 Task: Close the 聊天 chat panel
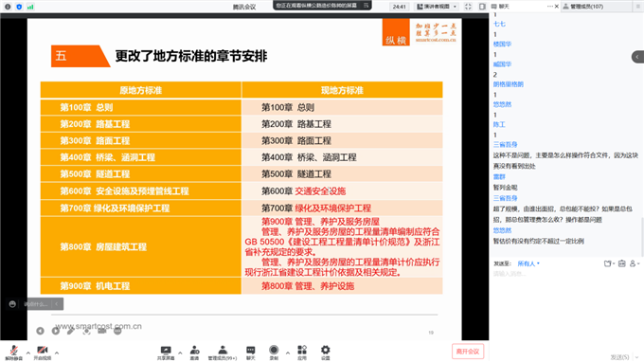coord(557,7)
